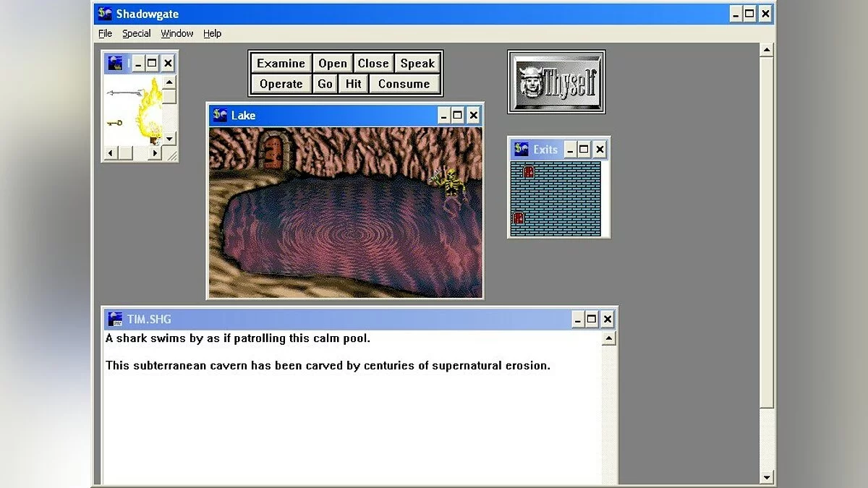Click main Shadowgate window scroll up arrow
This screenshot has height=488, width=868.
click(x=767, y=50)
